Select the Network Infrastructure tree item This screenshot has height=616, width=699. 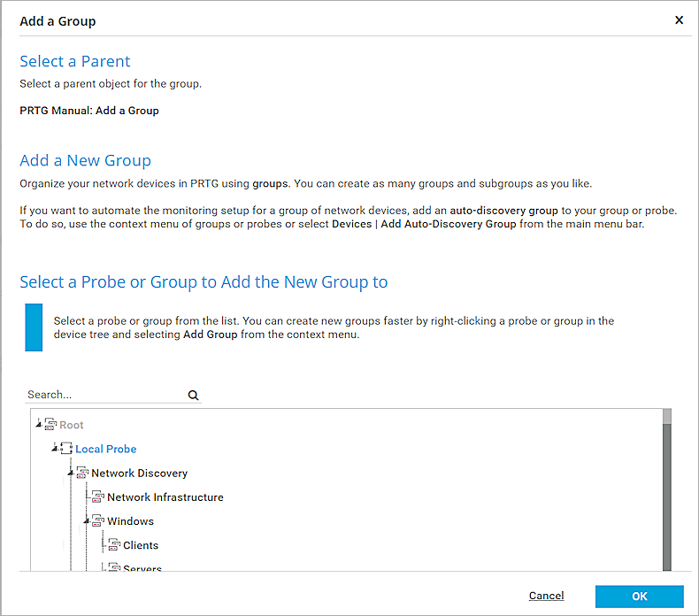(165, 497)
